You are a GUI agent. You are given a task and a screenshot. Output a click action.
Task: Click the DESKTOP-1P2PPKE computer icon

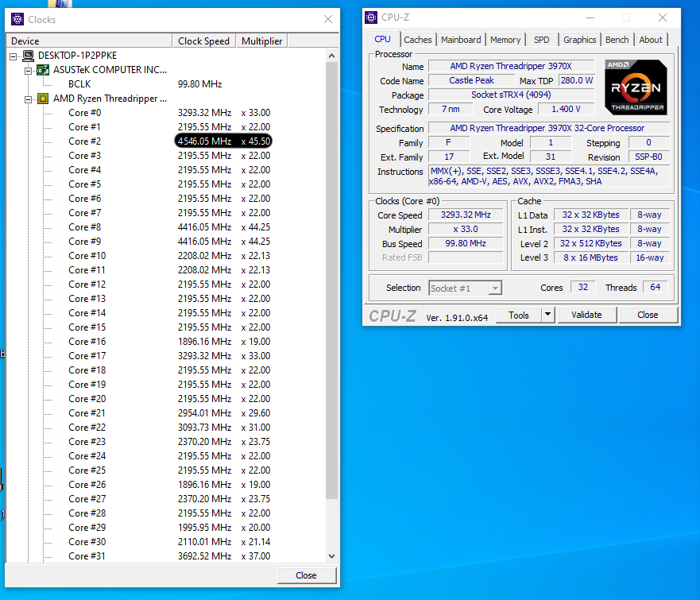28,56
